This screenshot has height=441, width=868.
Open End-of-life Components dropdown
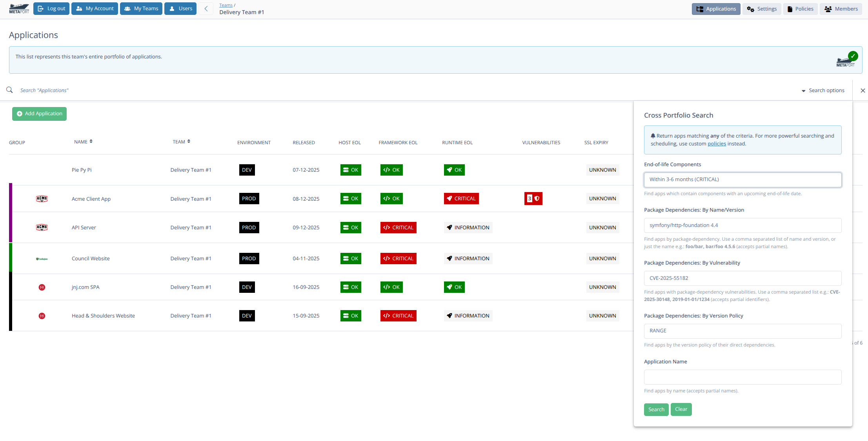click(x=742, y=180)
